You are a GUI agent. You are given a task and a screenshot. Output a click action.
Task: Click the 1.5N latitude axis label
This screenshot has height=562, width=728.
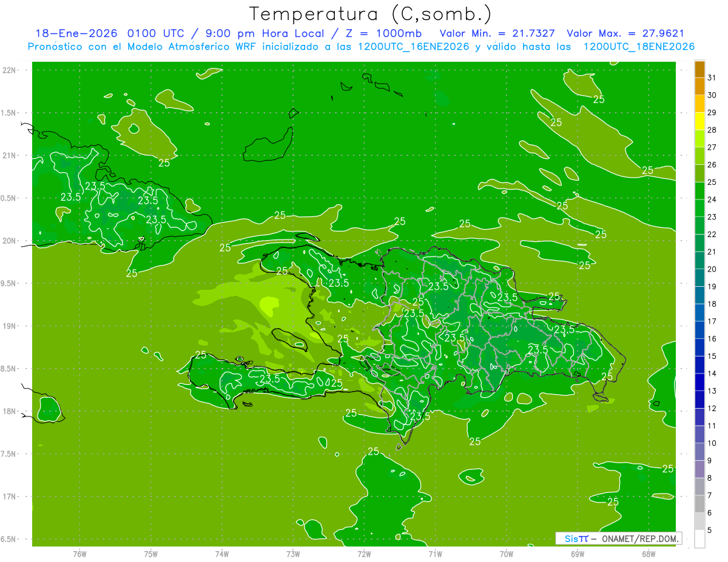coord(9,113)
